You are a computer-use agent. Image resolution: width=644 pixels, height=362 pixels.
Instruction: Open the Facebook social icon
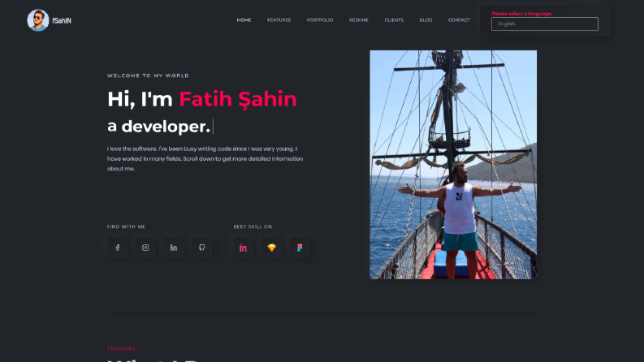click(x=118, y=248)
